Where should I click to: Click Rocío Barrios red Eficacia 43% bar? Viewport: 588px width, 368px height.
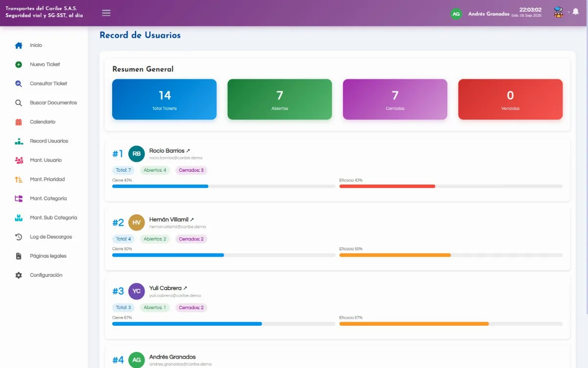click(x=387, y=186)
